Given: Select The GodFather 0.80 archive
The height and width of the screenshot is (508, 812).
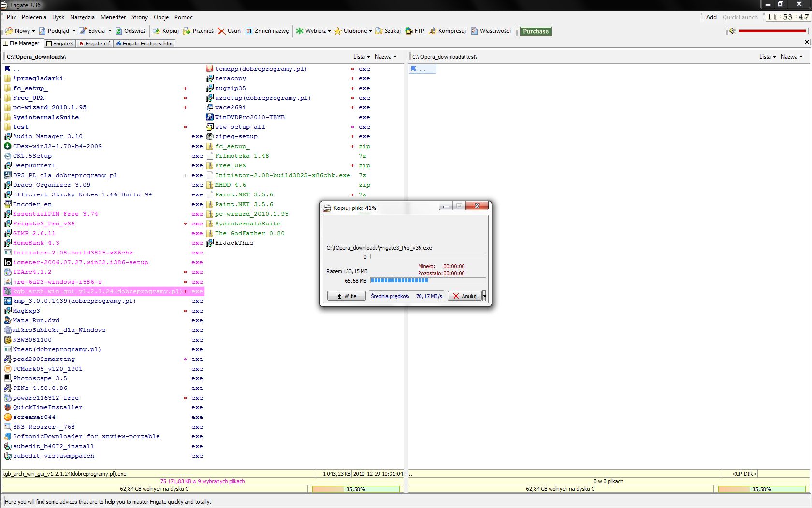Looking at the screenshot, I should (245, 233).
